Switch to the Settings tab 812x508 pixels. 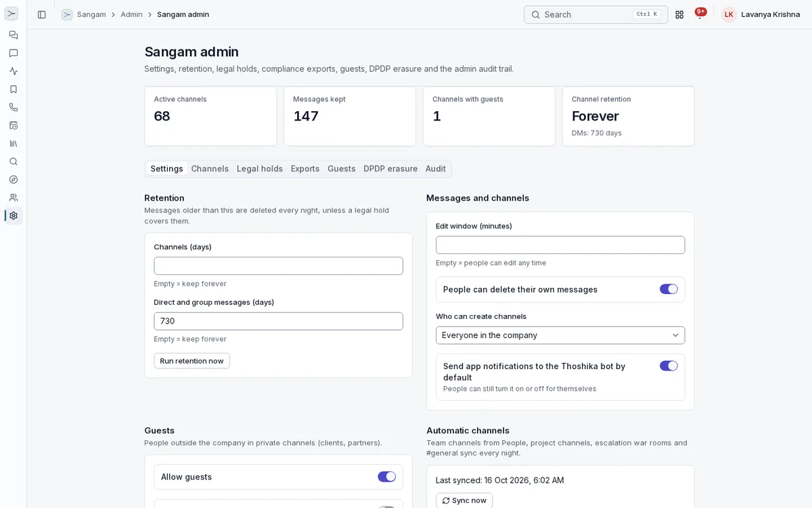(166, 169)
